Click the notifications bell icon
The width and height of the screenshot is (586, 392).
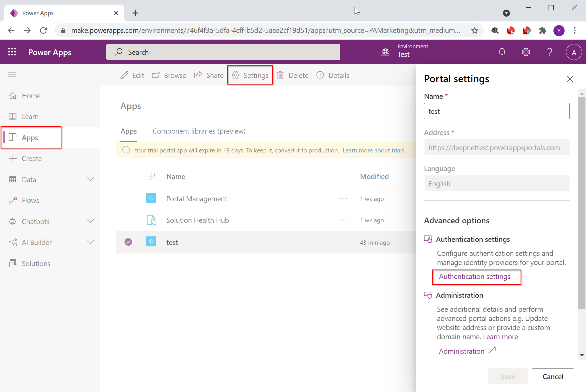coord(502,52)
